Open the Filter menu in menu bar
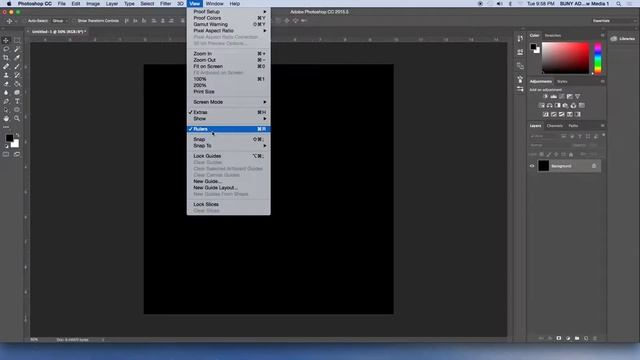This screenshot has height=360, width=640. [165, 4]
